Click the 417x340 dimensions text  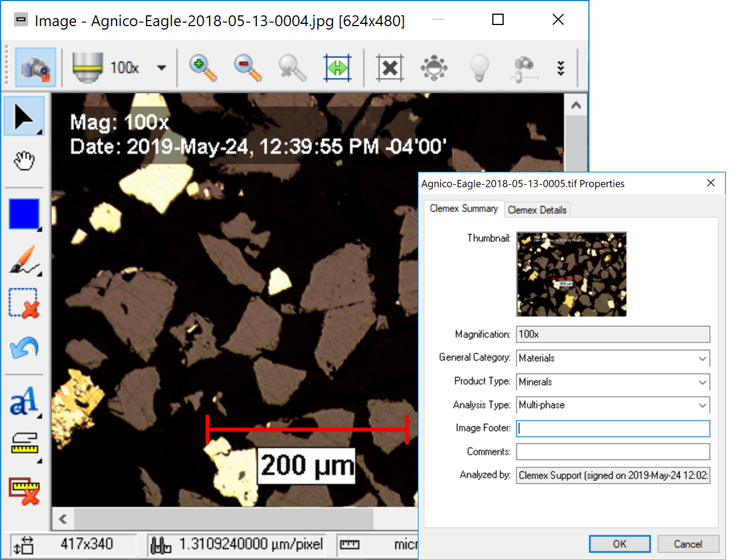click(87, 544)
